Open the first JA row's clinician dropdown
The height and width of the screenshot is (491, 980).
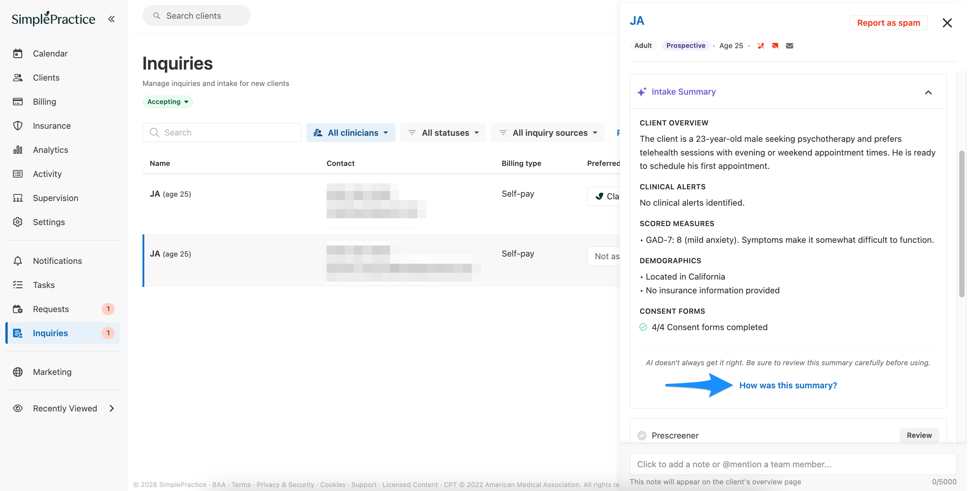pyautogui.click(x=604, y=196)
